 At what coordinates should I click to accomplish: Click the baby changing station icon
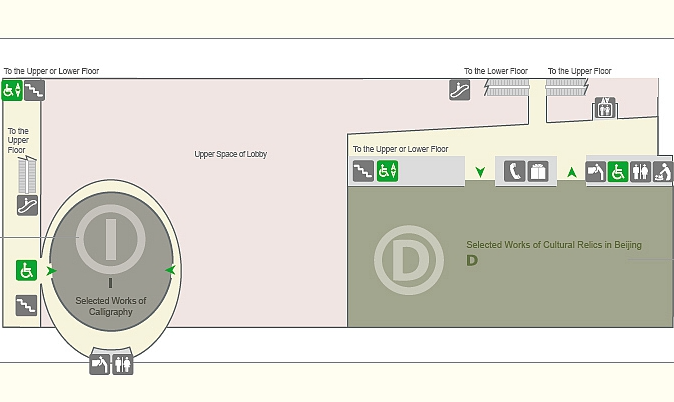(x=663, y=172)
